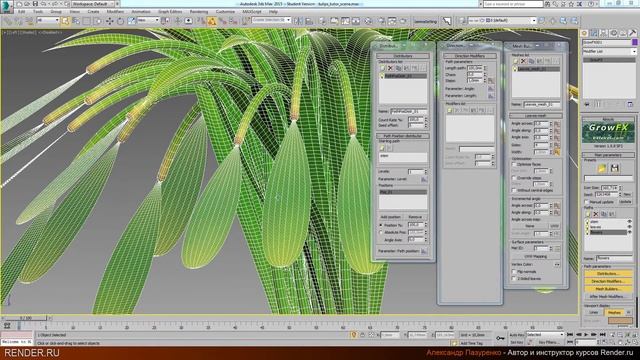Open the layer dropdown showing 0 (default)

502,20
